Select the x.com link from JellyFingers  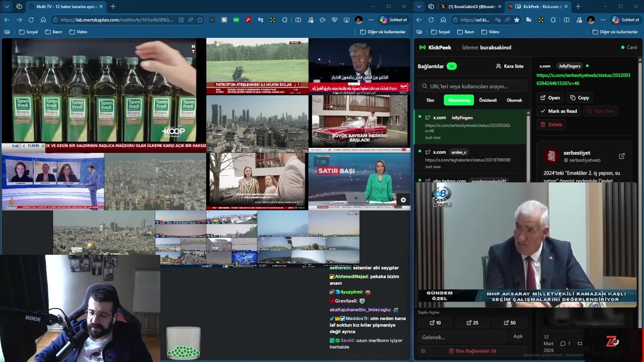pos(470,127)
